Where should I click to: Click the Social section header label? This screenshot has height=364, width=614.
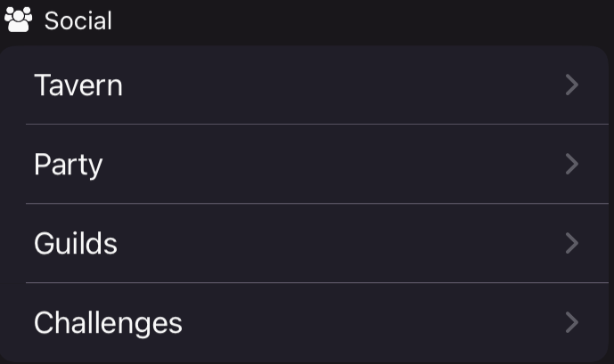pos(78,20)
